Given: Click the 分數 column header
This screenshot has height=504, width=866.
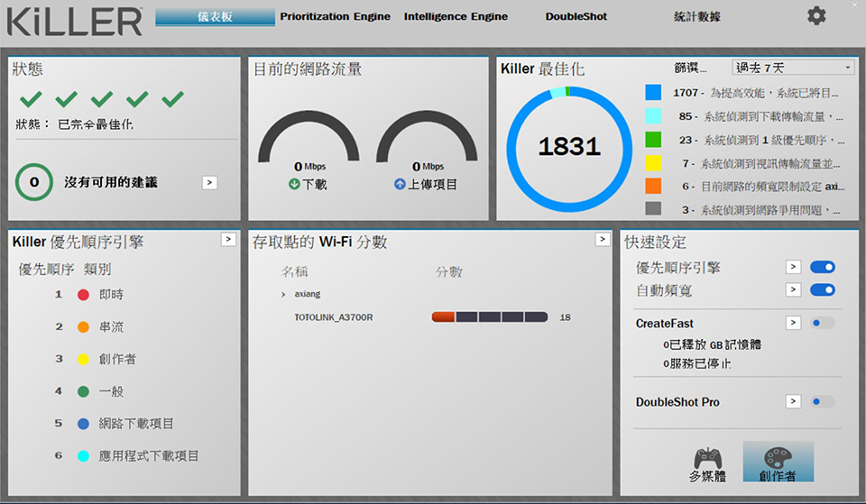Looking at the screenshot, I should point(448,271).
